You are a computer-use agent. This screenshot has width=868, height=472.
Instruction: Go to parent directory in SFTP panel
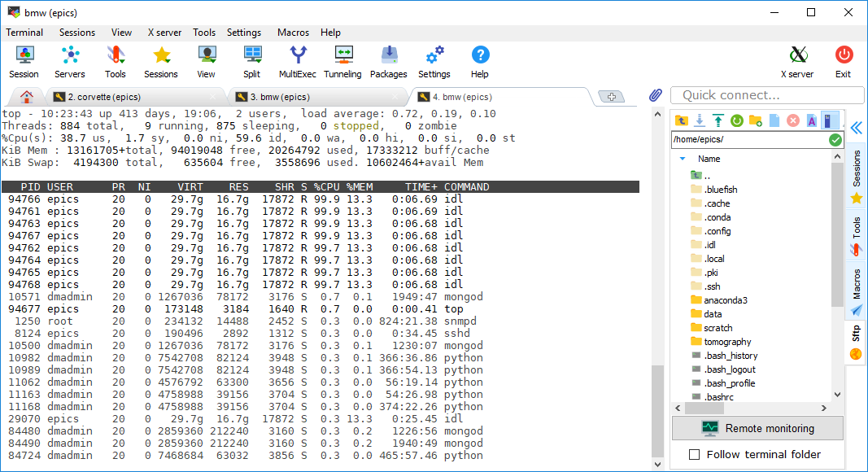(x=682, y=120)
